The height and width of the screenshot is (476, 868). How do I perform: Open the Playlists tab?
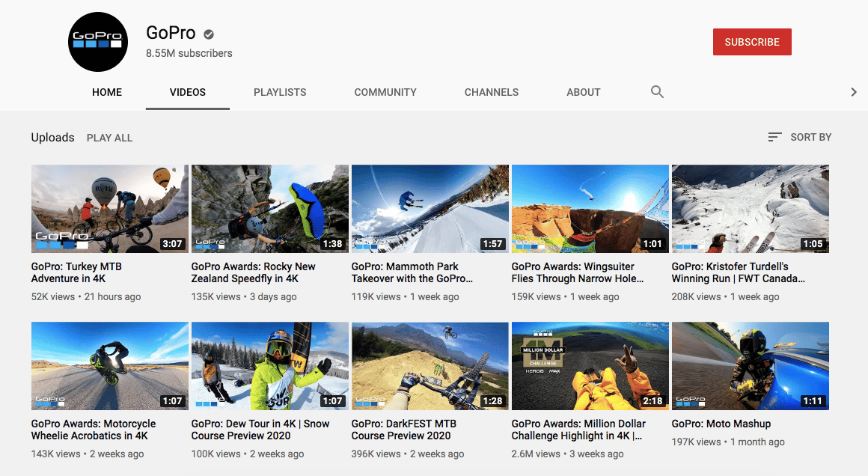pos(280,92)
